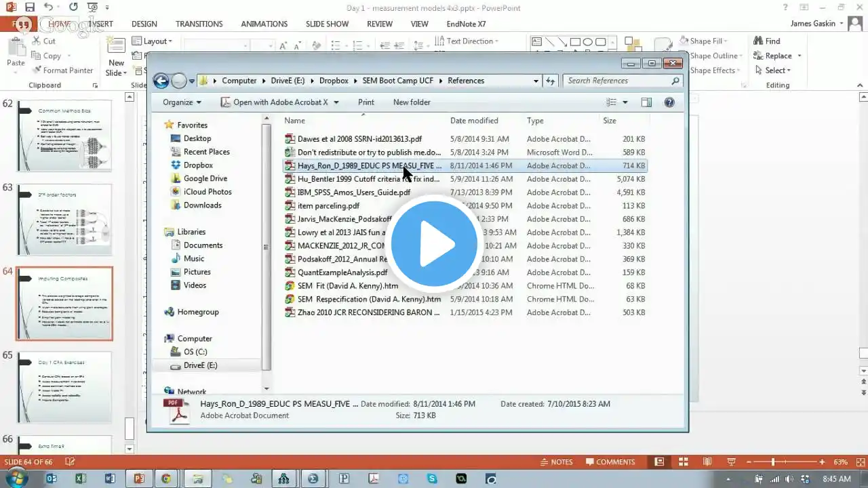Open the Select dropdown in Editing

[x=776, y=70]
